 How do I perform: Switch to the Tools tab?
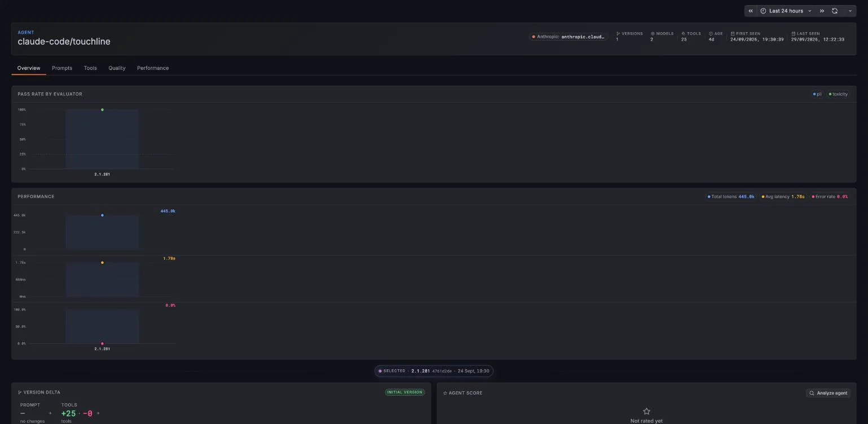point(90,68)
